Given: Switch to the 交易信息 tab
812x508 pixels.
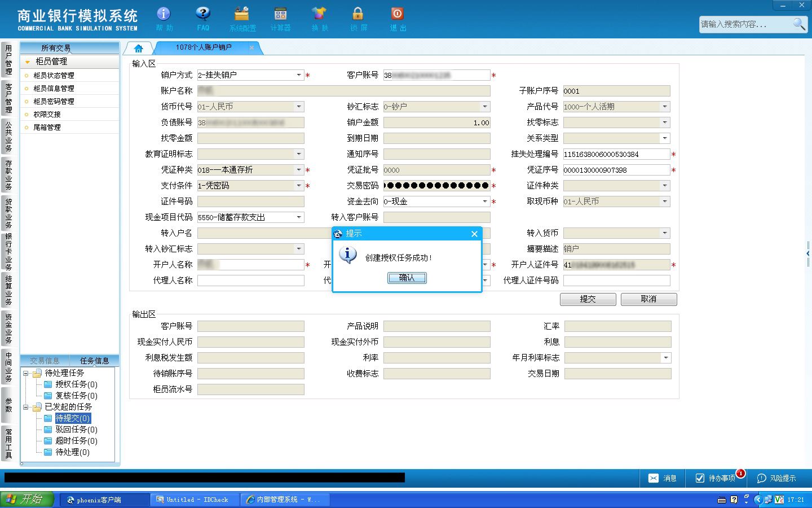Looking at the screenshot, I should coord(45,361).
